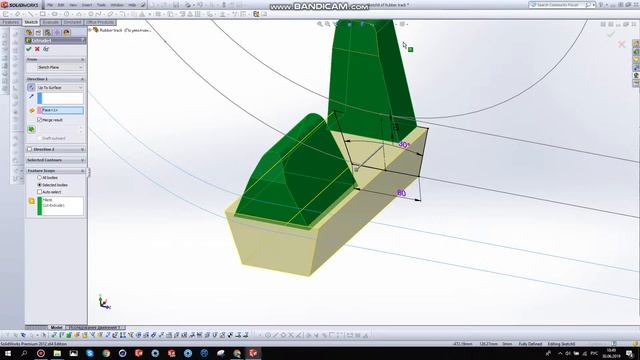
Task: Expand the Selected Contours section
Action: point(82,160)
